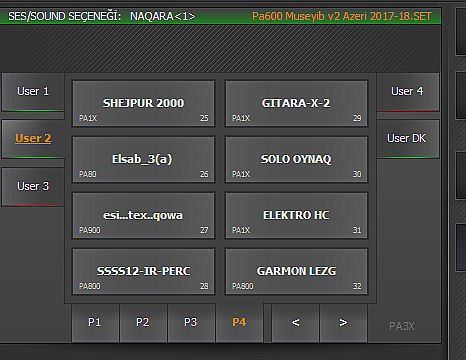Click the PA3X label
Viewport: 466px width, 360px height.
click(x=402, y=326)
